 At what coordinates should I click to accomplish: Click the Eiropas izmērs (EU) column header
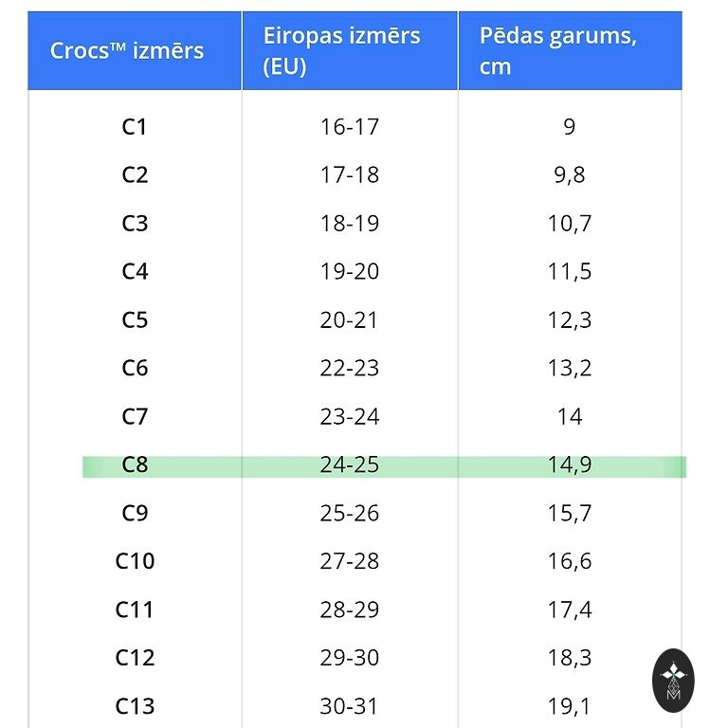pyautogui.click(x=342, y=51)
